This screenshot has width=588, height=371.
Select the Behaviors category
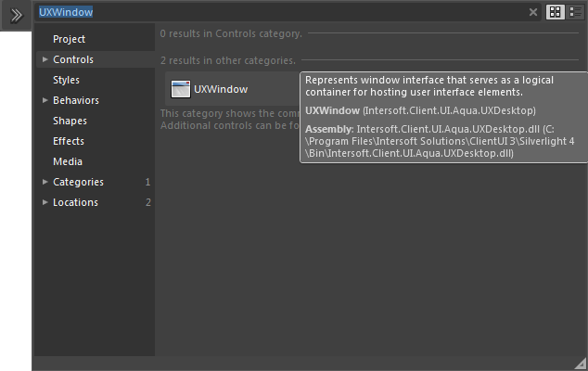pos(76,100)
